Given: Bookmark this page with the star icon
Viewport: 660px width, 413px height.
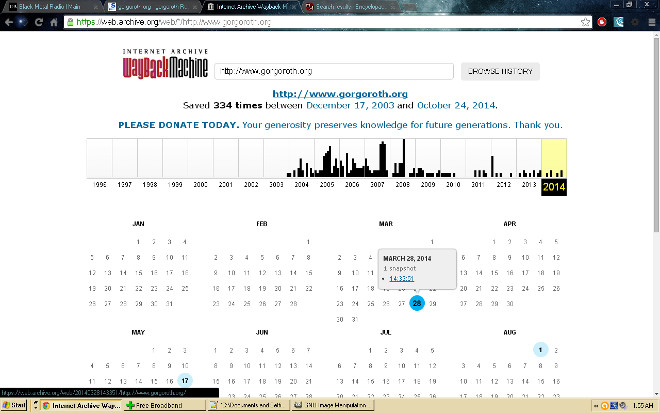Looking at the screenshot, I should point(585,22).
